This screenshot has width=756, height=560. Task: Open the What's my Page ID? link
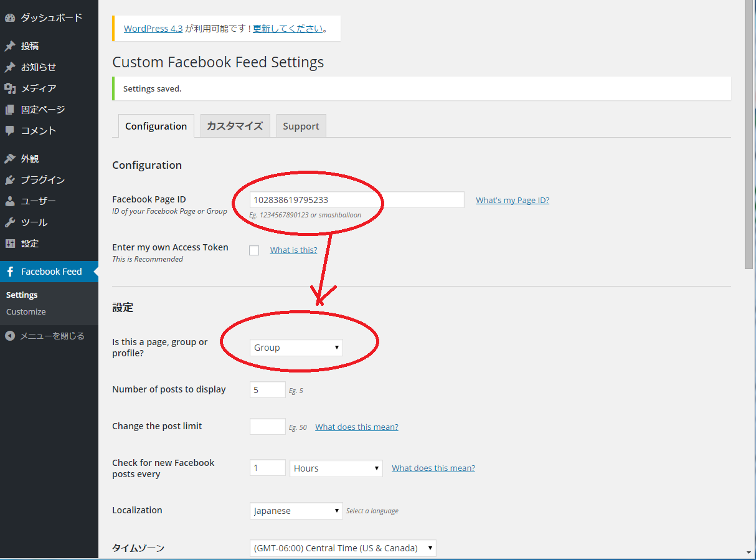pos(513,200)
